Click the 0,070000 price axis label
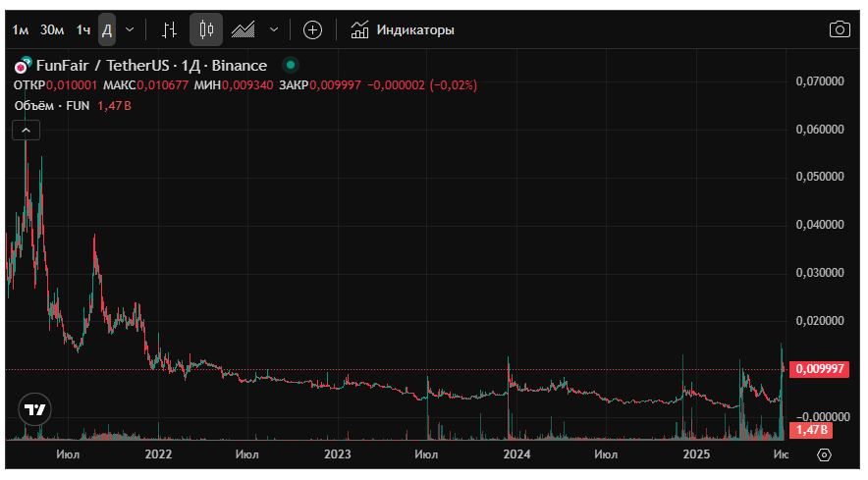Image resolution: width=868 pixels, height=480 pixels. point(820,81)
